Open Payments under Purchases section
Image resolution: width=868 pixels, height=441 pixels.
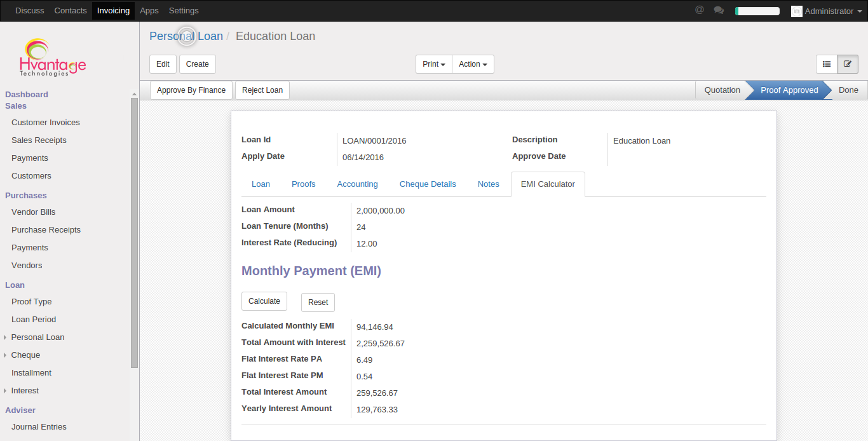click(x=30, y=248)
